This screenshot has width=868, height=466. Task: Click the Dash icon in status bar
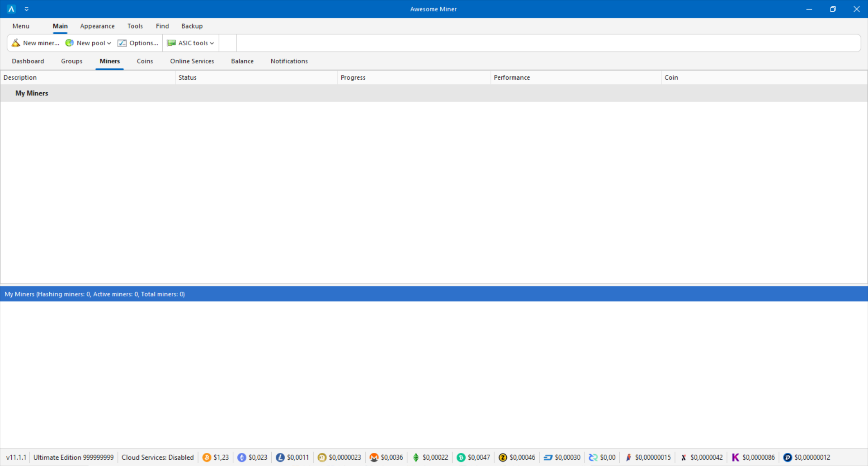click(x=548, y=457)
